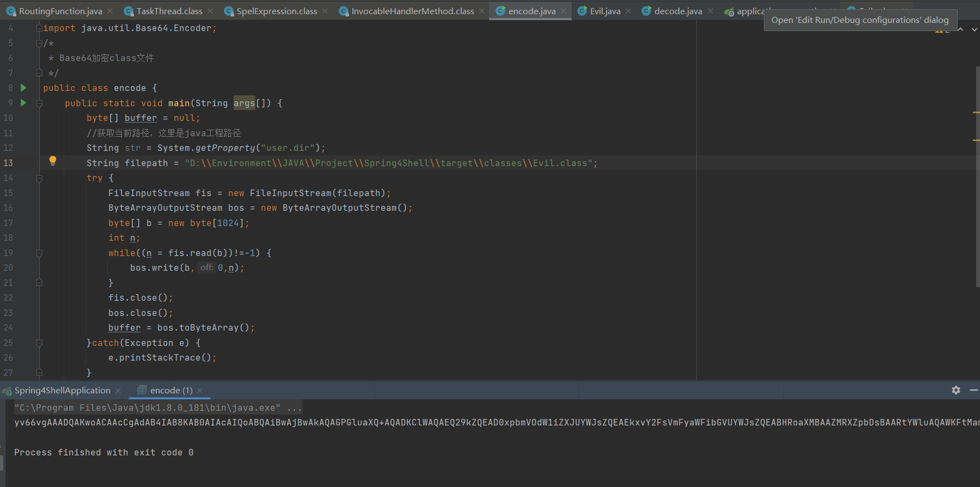This screenshot has width=980, height=487.
Task: Close the RoutingFunction.java tab
Action: (x=111, y=11)
